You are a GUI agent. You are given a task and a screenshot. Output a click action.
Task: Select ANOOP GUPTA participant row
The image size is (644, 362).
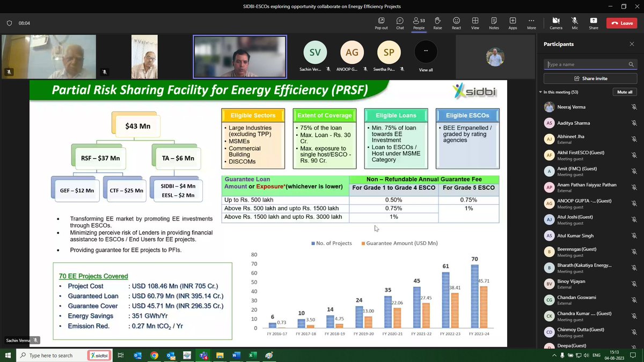(x=590, y=204)
